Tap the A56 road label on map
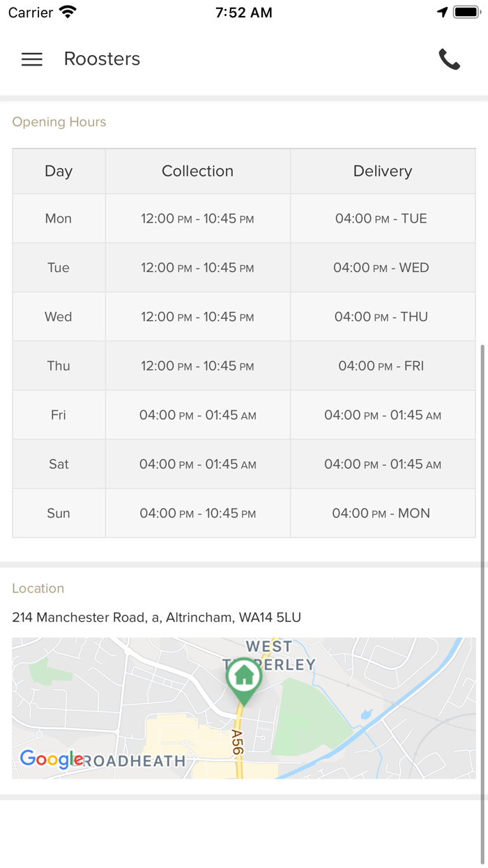 coord(238,740)
